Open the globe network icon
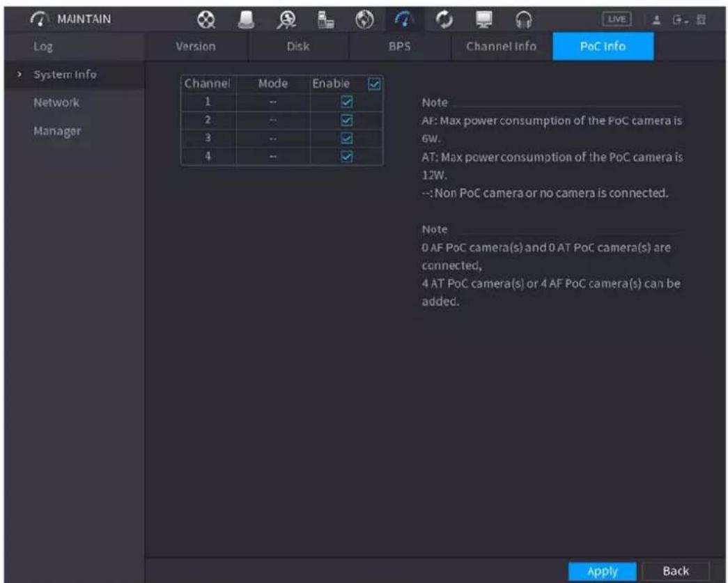The width and height of the screenshot is (728, 583). [364, 20]
